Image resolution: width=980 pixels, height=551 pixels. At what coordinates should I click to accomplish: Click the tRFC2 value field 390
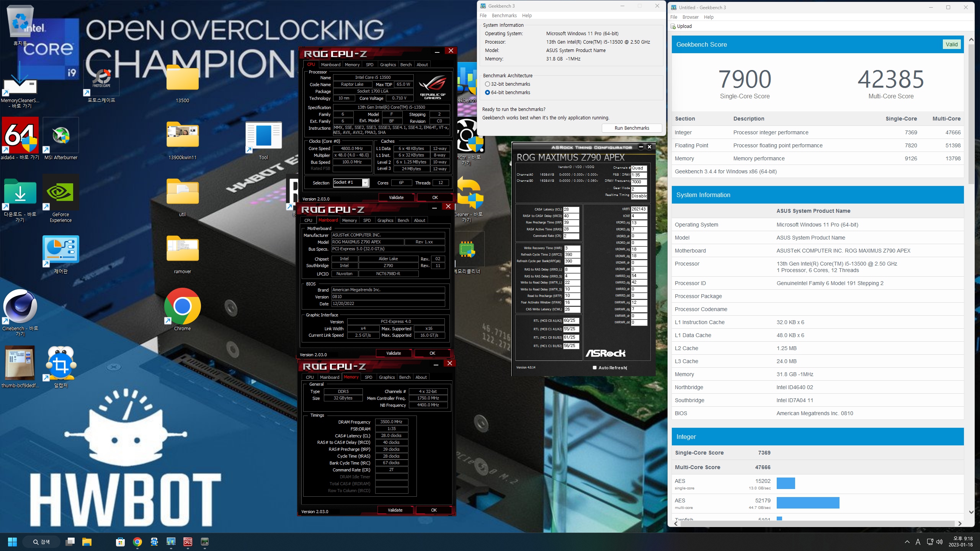click(572, 254)
